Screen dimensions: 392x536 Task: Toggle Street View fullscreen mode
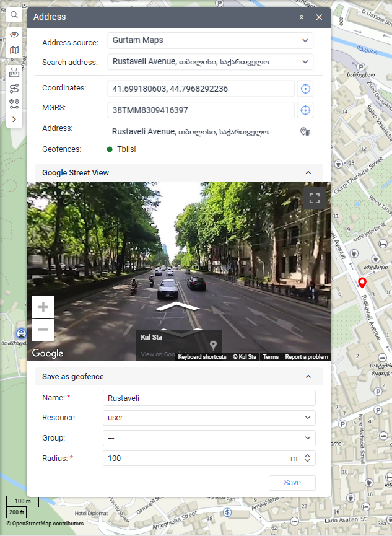[x=315, y=198]
